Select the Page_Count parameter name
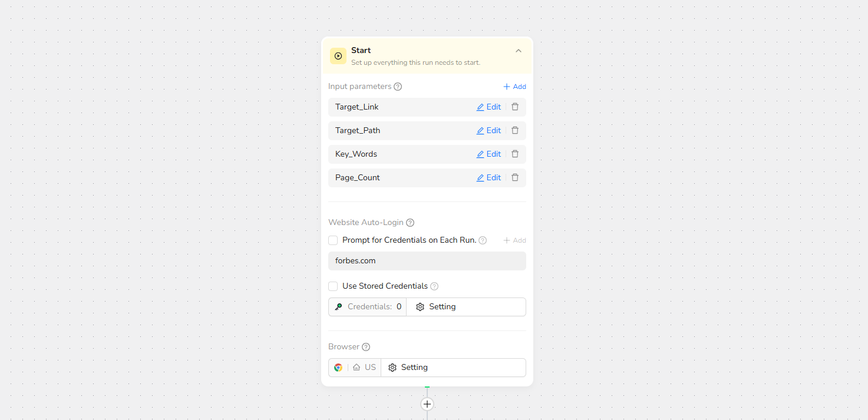The height and width of the screenshot is (420, 868). 358,178
